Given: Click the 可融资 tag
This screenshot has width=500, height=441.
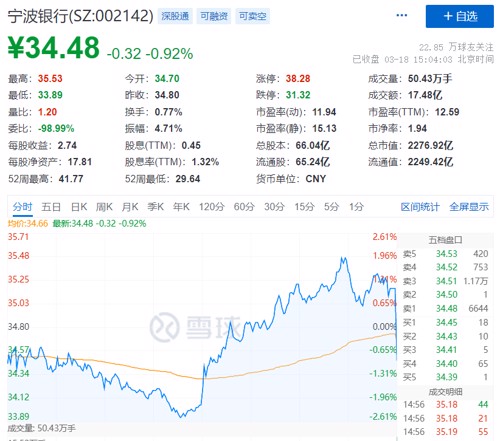Looking at the screenshot, I should point(214,16).
